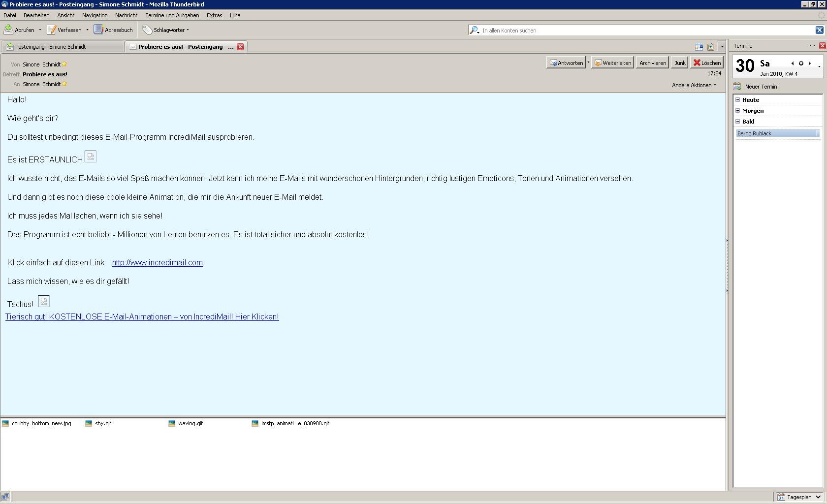Click the Neuer Termin calendar icon
The width and height of the screenshot is (827, 504).
737,87
